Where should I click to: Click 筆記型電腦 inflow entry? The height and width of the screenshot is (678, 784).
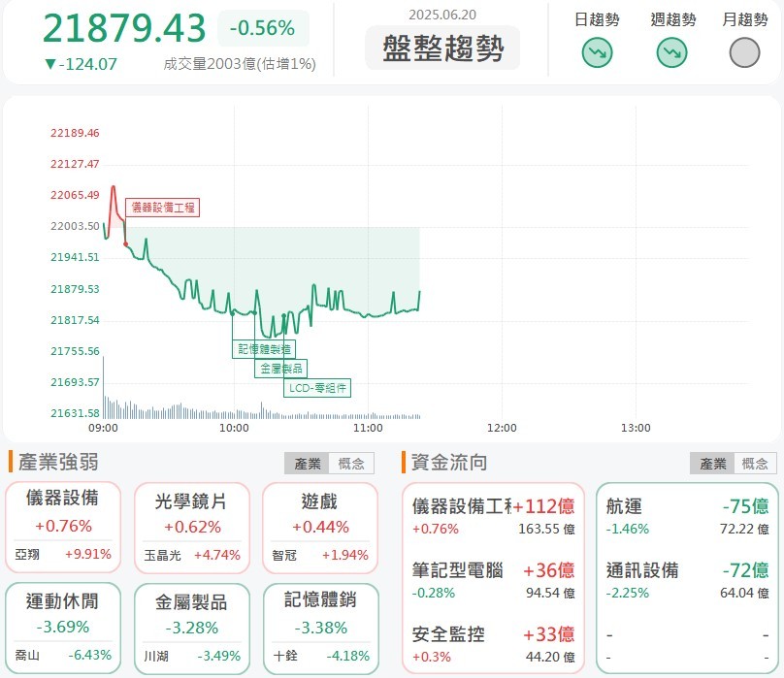tap(493, 580)
